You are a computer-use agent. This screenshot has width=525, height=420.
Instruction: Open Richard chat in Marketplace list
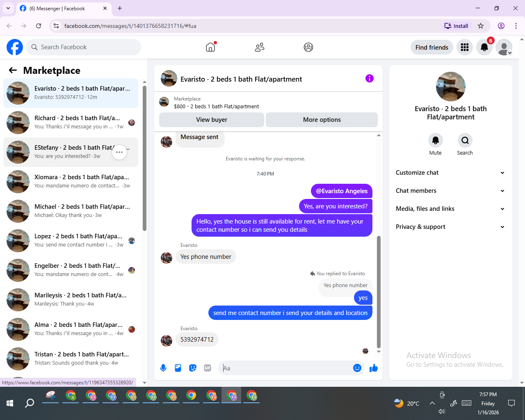(x=71, y=123)
